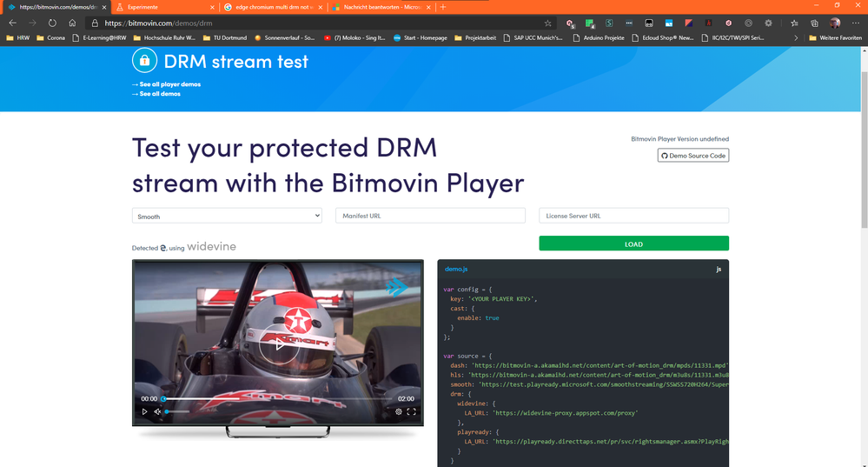
Task: Show overflow bookmarks chevron
Action: point(796,38)
